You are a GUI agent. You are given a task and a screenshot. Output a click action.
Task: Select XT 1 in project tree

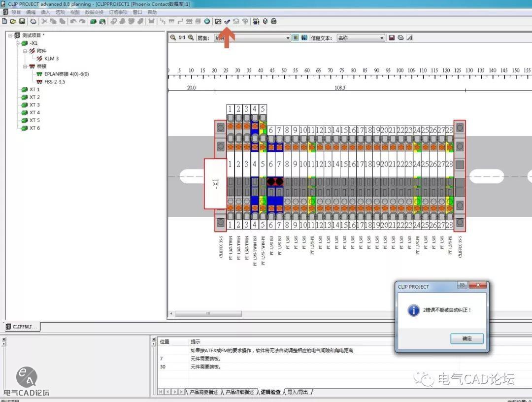tap(34, 90)
